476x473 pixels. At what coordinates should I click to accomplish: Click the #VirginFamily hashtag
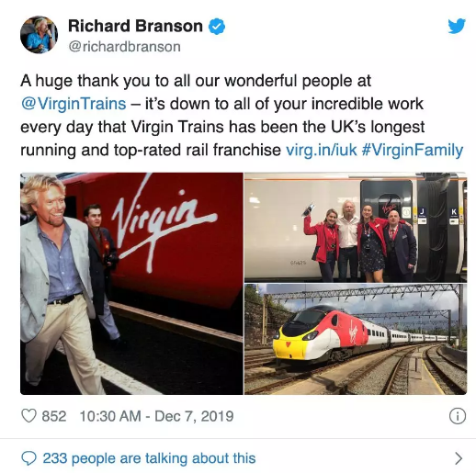[x=413, y=150]
